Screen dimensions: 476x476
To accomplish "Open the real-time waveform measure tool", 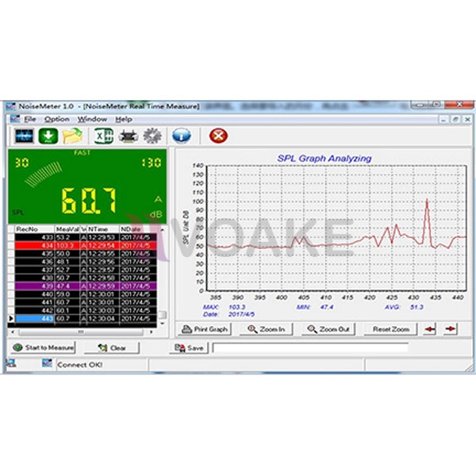I will pyautogui.click(x=25, y=136).
